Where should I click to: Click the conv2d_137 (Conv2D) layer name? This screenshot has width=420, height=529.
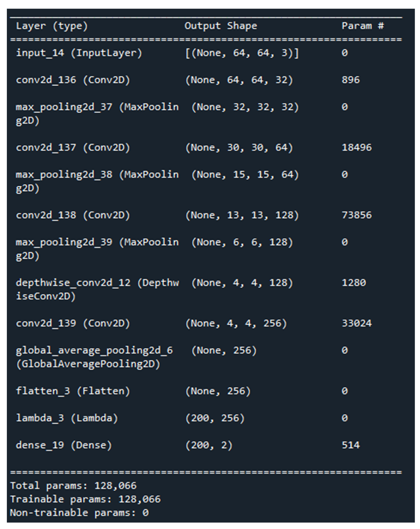(x=73, y=148)
